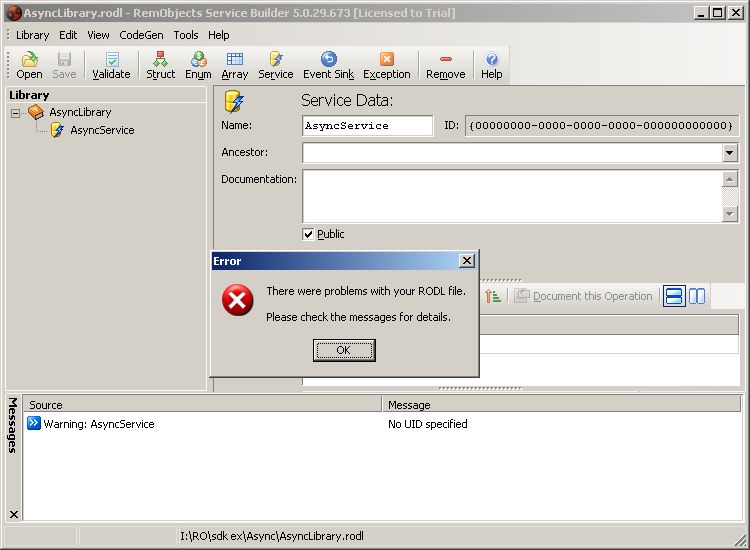The height and width of the screenshot is (550, 750).
Task: Open the CodeGen menu
Action: 141,35
